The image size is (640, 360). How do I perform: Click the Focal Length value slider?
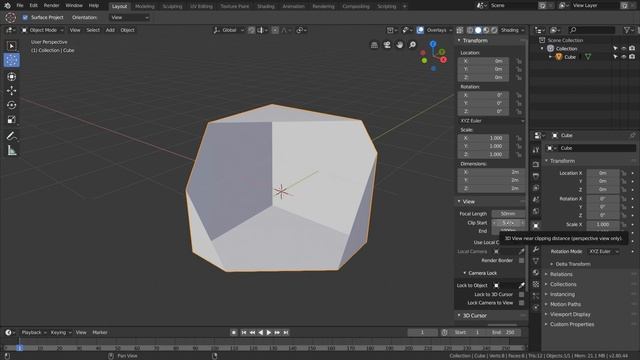tap(508, 214)
